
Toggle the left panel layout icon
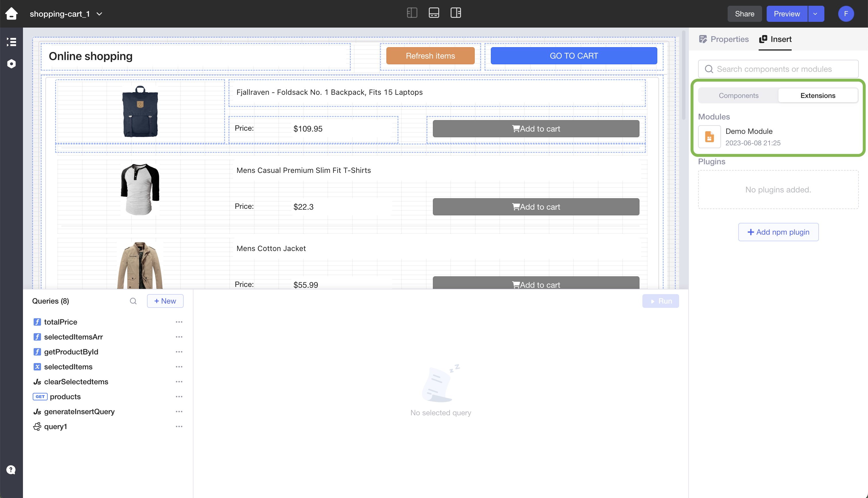coord(412,13)
